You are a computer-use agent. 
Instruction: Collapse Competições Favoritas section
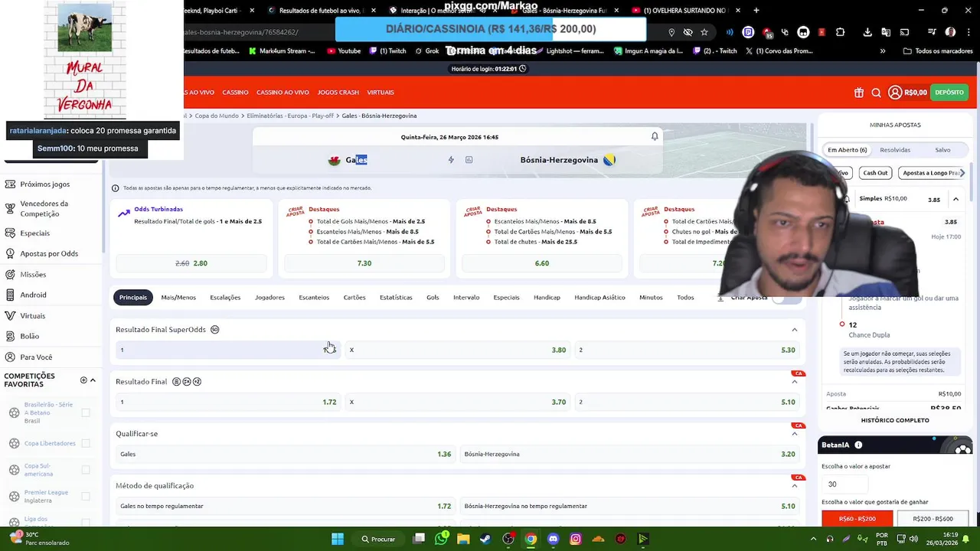coord(93,380)
